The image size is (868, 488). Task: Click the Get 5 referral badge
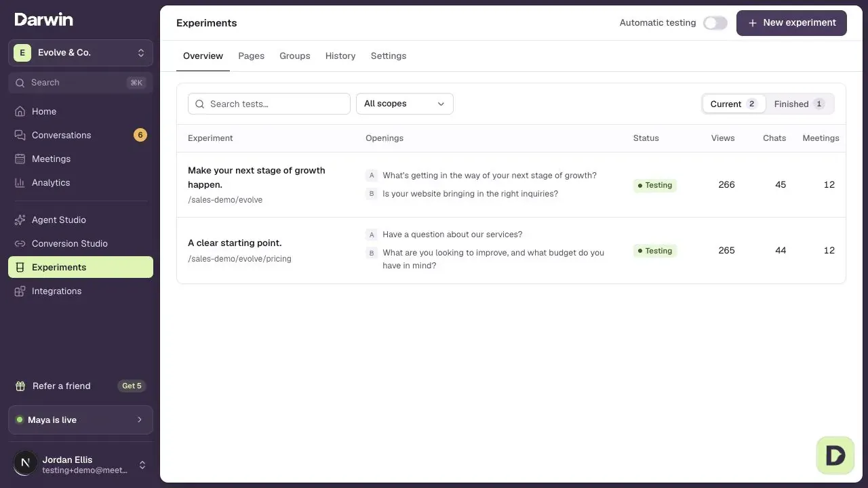132,386
